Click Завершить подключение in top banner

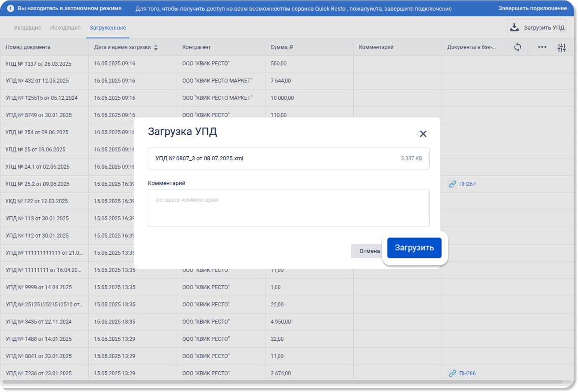[x=533, y=8]
